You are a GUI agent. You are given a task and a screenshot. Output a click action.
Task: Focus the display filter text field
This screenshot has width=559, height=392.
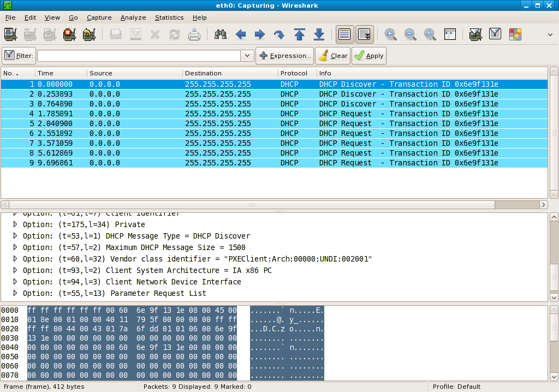(139, 56)
